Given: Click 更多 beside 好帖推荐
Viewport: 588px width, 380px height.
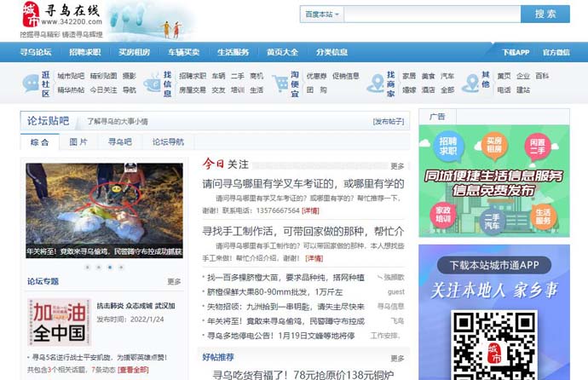Looking at the screenshot, I should tap(397, 358).
